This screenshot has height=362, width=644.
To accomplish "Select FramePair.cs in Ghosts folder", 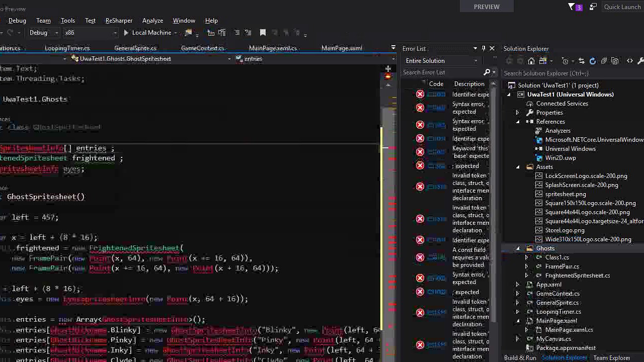I will click(x=562, y=266).
